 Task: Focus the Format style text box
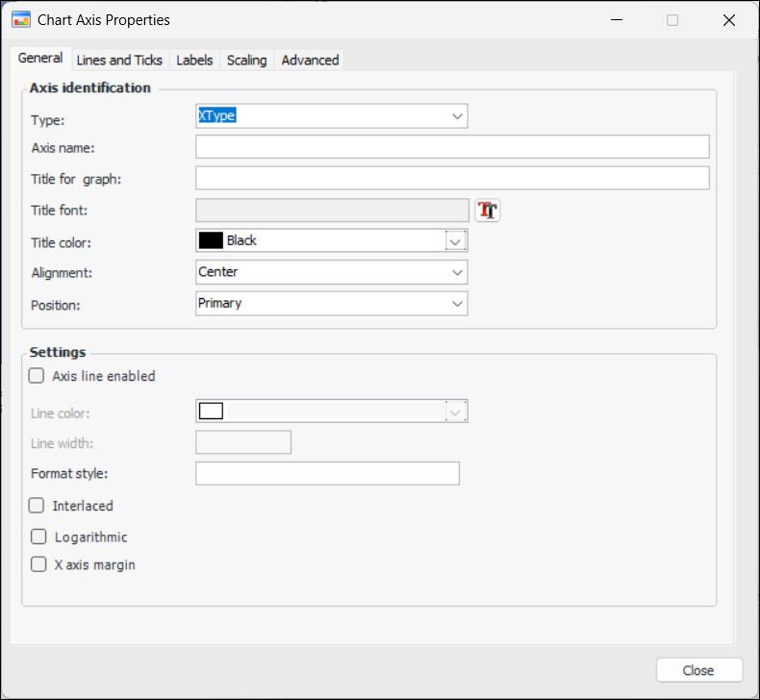(x=327, y=474)
